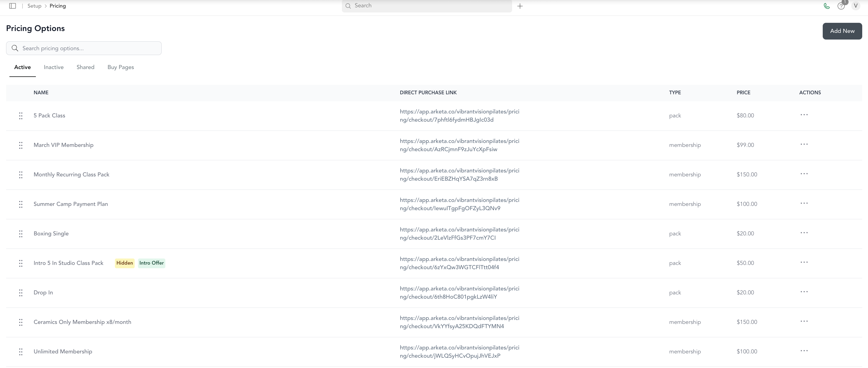Toggle the sidebar panel icon
Screen dimensions: 868x368
click(12, 6)
